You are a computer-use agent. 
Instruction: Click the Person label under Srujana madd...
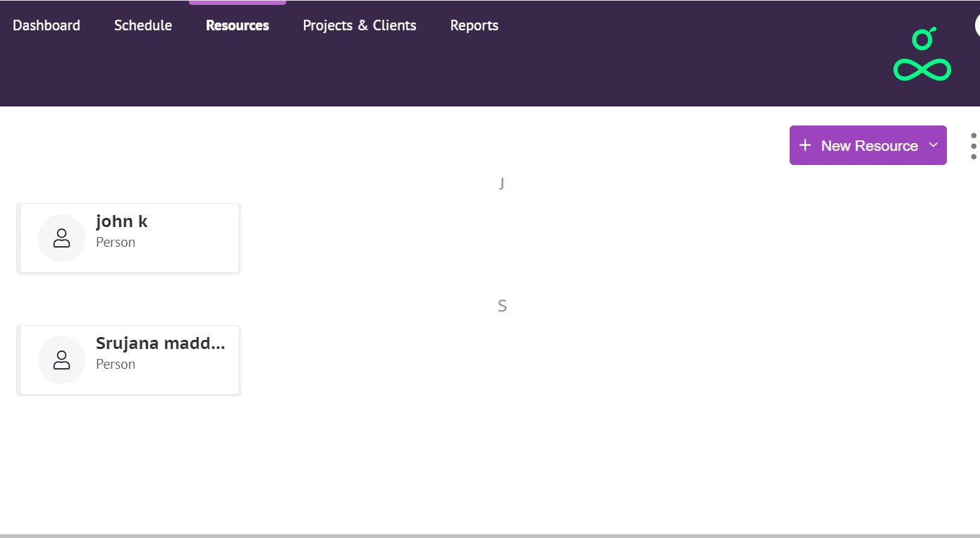click(x=116, y=364)
